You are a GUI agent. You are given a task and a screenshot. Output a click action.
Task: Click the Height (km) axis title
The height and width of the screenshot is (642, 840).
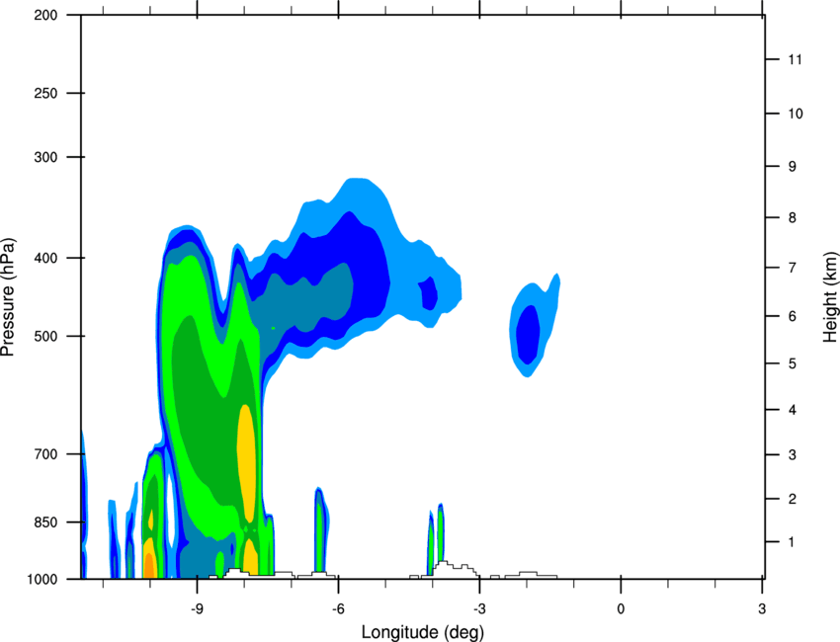(830, 297)
